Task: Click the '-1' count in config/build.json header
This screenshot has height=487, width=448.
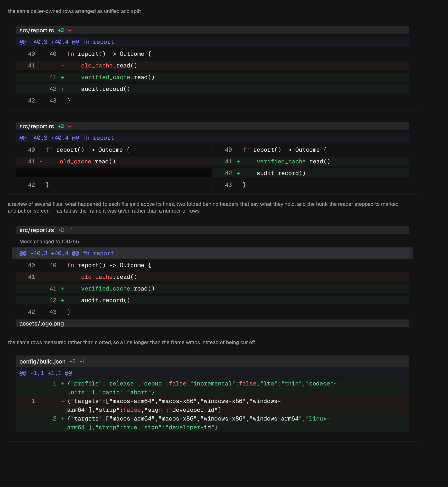Action: point(82,361)
